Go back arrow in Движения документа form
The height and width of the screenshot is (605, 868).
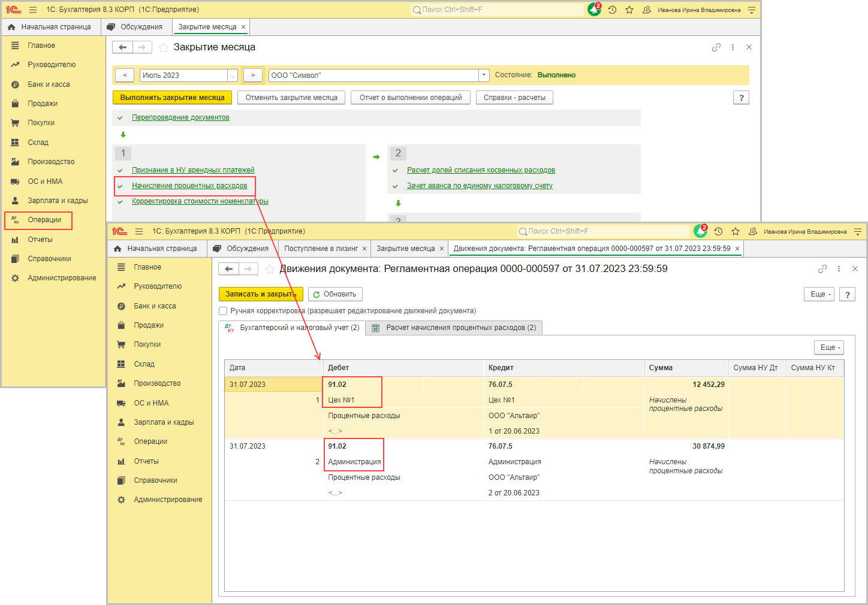click(x=228, y=269)
